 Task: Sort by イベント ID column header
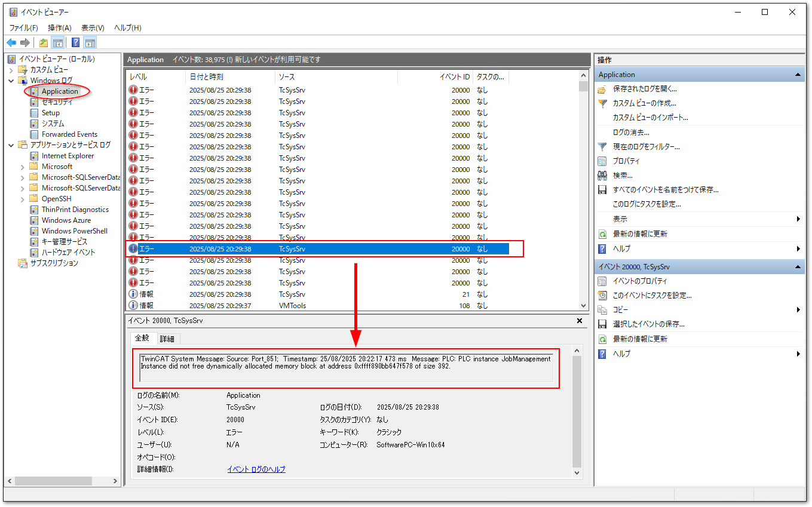coord(435,77)
